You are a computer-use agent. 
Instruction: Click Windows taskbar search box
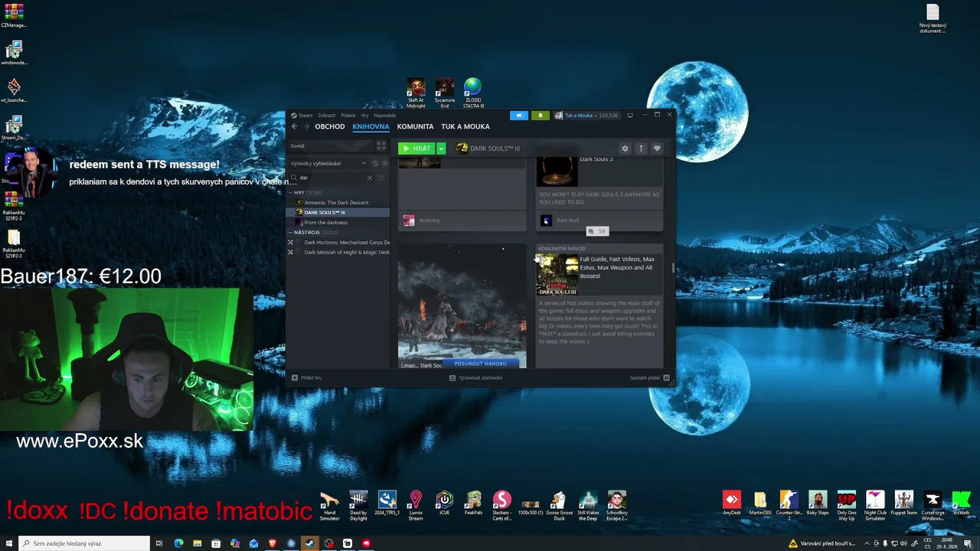(83, 543)
